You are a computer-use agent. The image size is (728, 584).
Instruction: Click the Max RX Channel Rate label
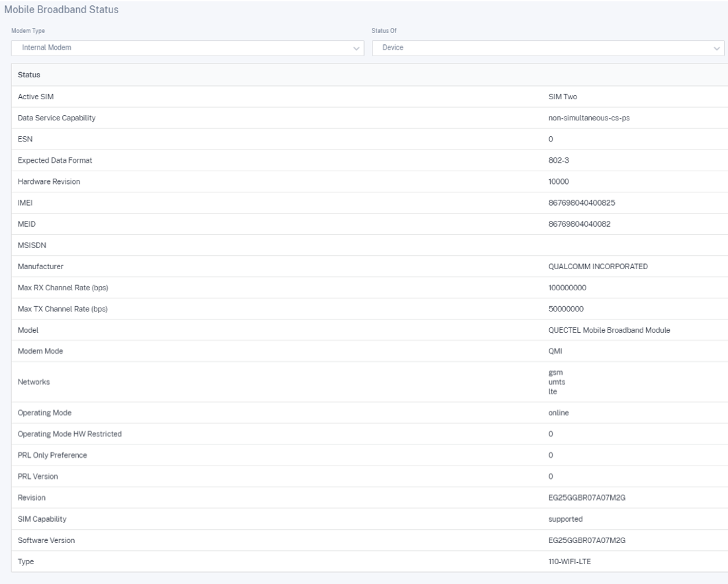click(x=63, y=288)
